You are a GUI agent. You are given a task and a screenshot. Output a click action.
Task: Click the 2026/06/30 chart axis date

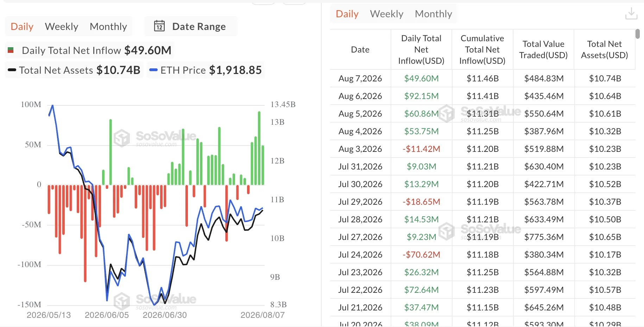point(165,315)
